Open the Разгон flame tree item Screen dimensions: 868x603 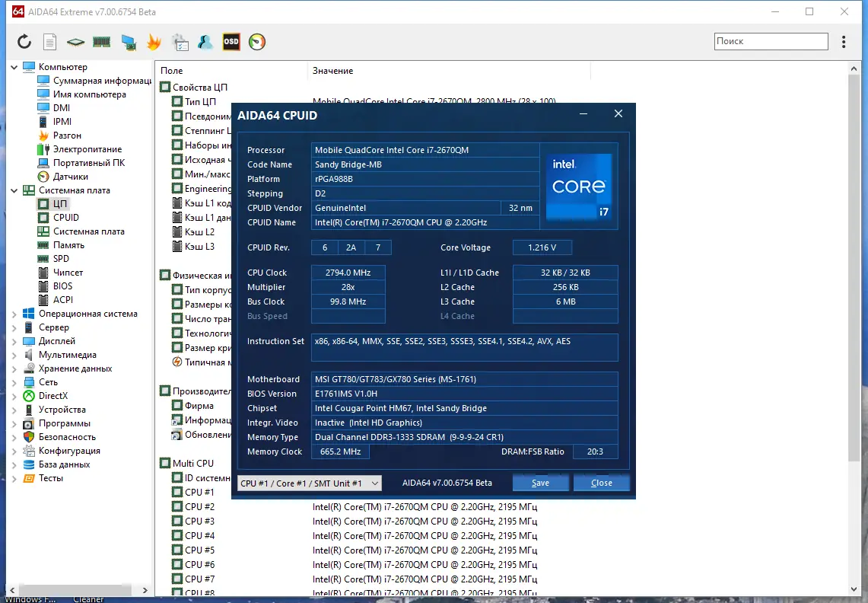[59, 136]
